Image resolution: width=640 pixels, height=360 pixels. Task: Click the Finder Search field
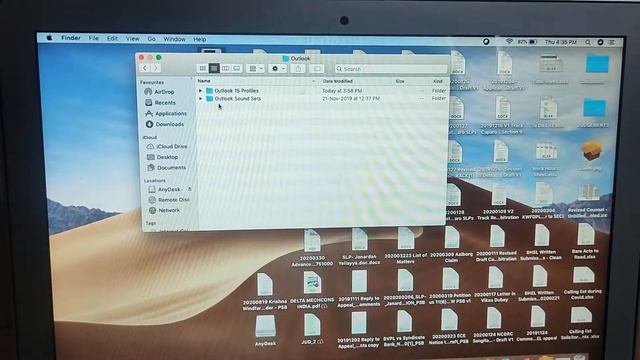[391, 69]
